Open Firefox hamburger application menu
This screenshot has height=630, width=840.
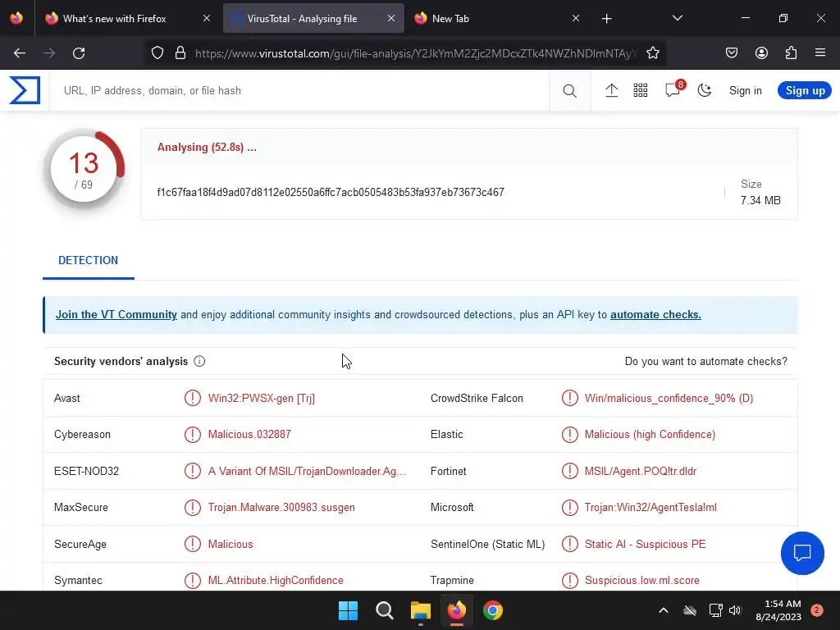coord(820,53)
